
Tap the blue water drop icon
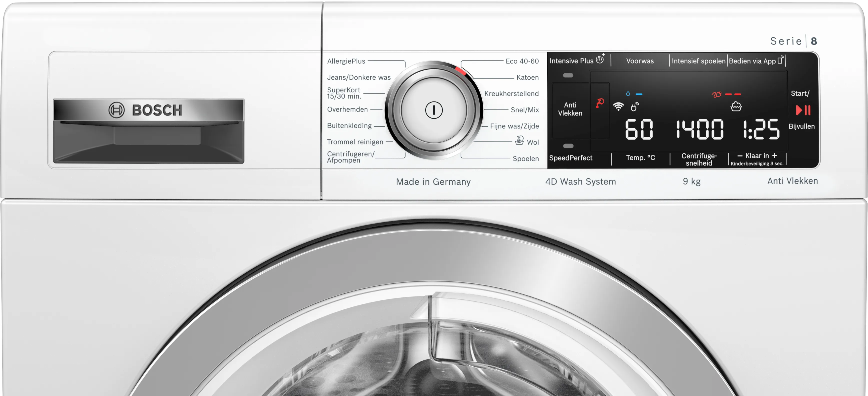pyautogui.click(x=628, y=94)
